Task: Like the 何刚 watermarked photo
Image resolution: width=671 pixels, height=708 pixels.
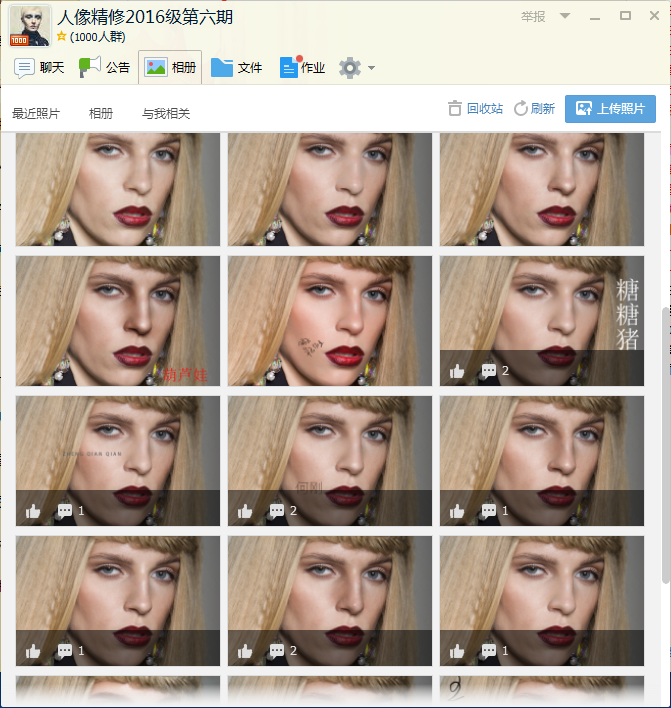Action: (245, 511)
